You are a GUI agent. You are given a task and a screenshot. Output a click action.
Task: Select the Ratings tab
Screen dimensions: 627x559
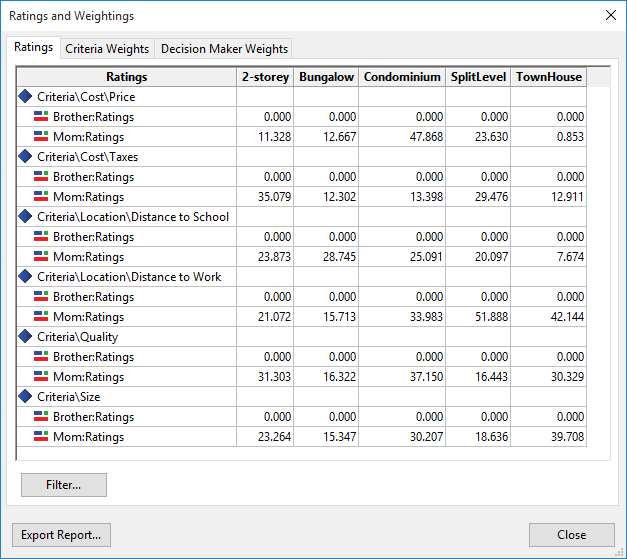point(34,48)
